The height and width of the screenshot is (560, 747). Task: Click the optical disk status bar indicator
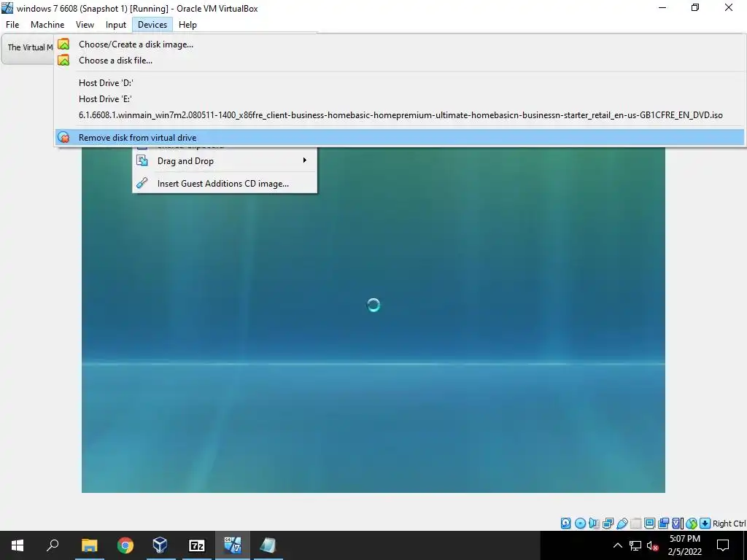pyautogui.click(x=580, y=524)
